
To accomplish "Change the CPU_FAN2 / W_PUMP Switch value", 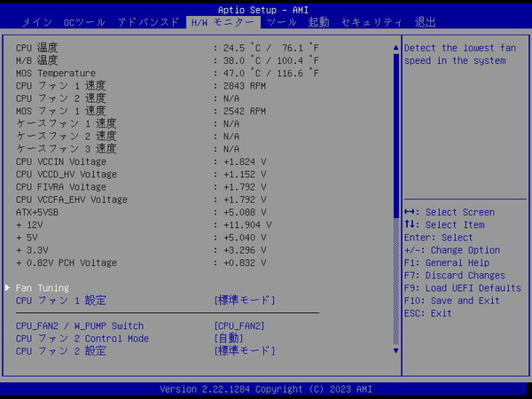I will point(239,326).
